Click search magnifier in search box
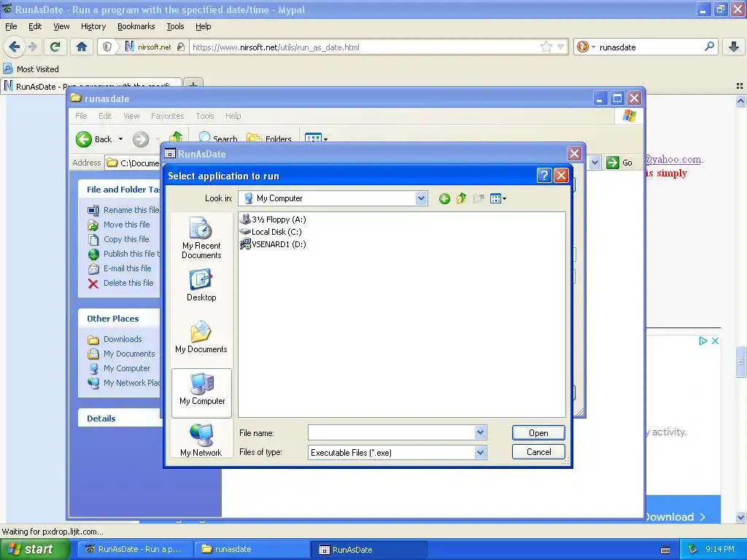 (x=709, y=47)
